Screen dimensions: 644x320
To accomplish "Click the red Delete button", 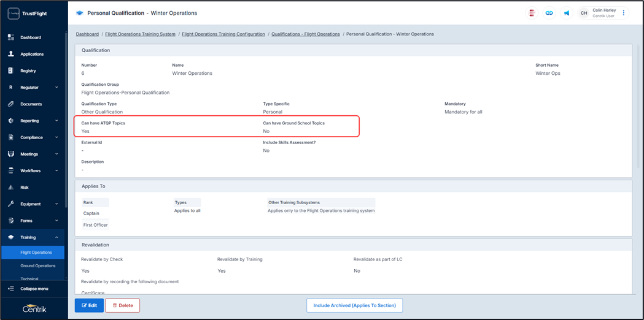I will 122,305.
